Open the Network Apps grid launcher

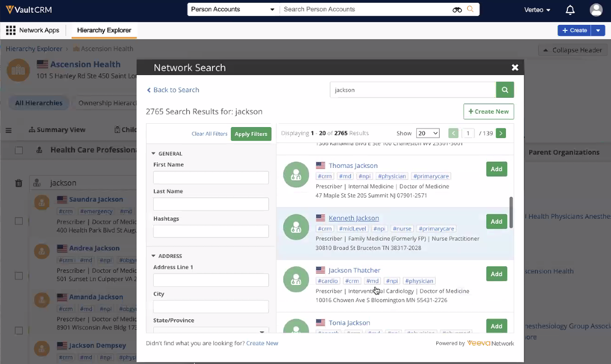[11, 30]
